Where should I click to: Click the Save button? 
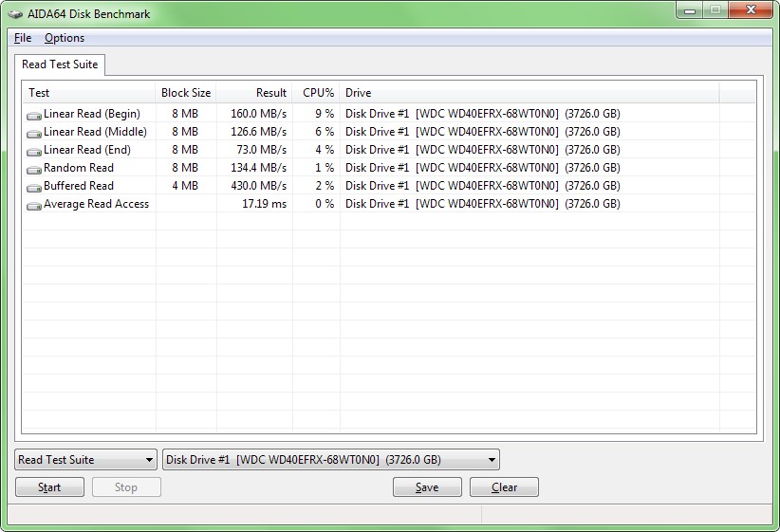[x=427, y=487]
